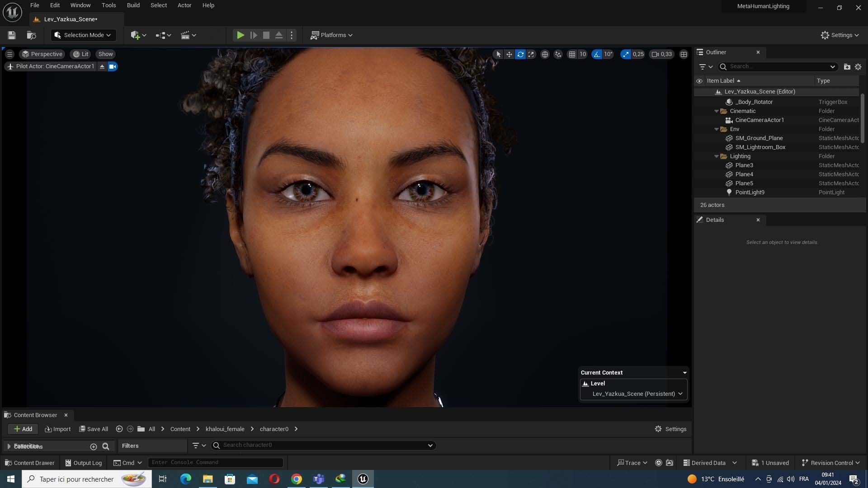Open the Outliner filter options icon
The image size is (868, 488).
click(x=706, y=66)
